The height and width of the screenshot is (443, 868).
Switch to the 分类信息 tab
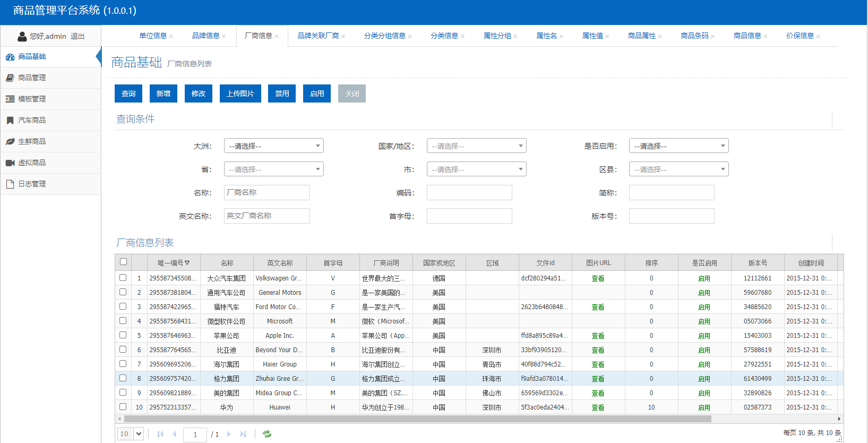pos(444,36)
